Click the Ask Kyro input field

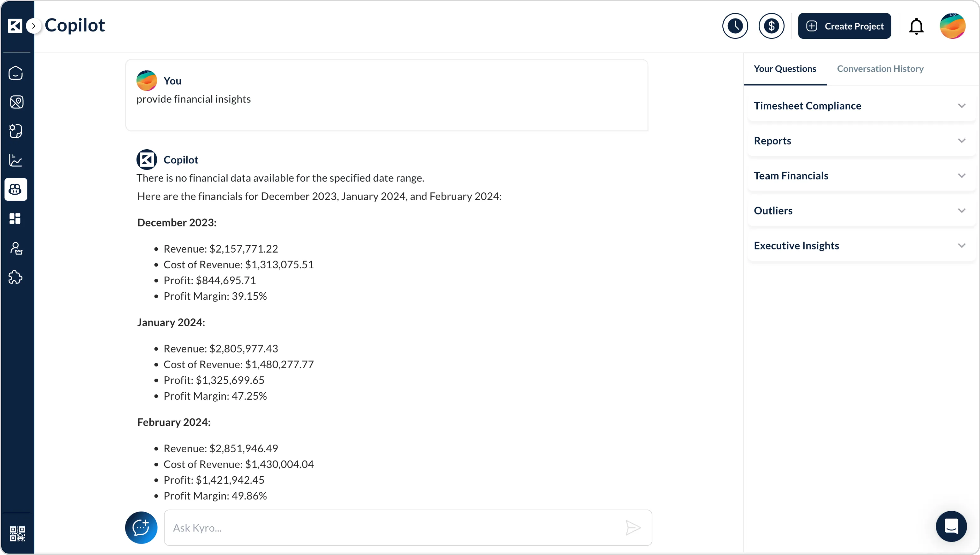(x=393, y=528)
